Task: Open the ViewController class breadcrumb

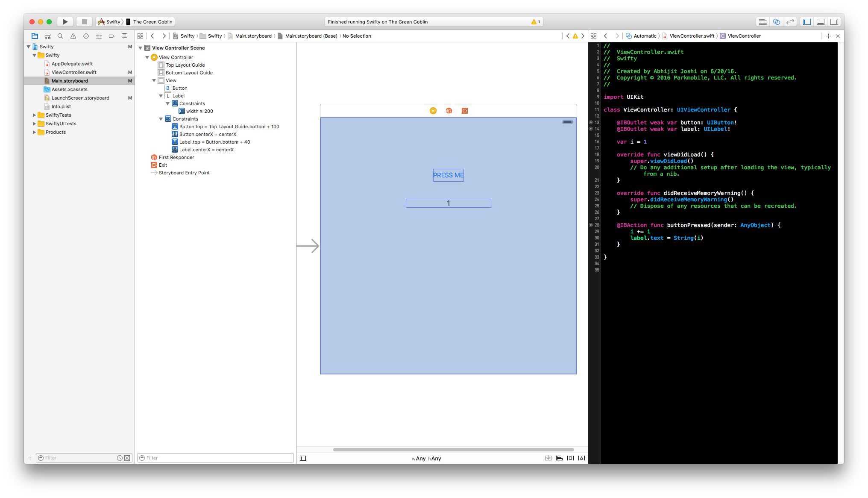Action: click(x=741, y=36)
